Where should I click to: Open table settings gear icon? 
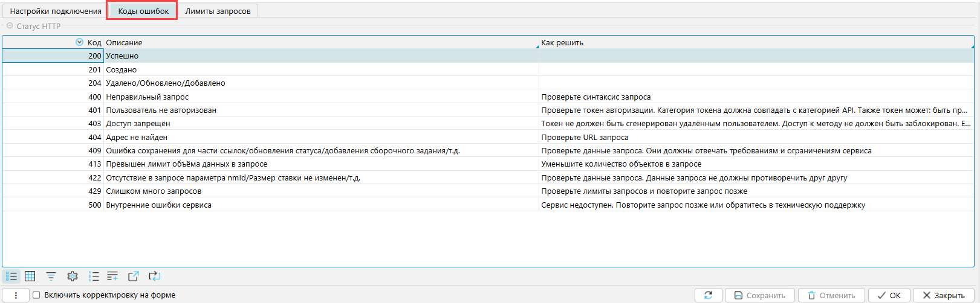pos(73,276)
